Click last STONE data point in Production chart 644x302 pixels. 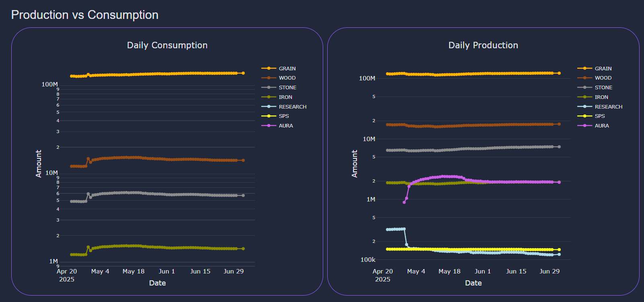559,147
